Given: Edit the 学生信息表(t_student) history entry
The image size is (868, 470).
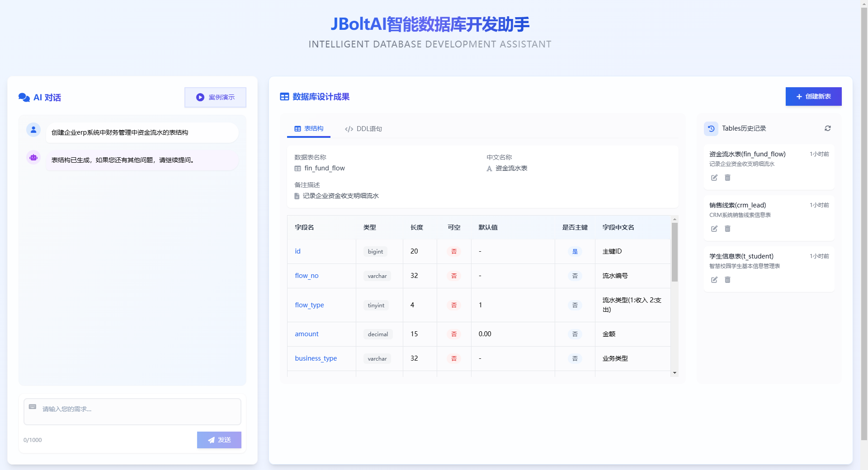Looking at the screenshot, I should [714, 280].
